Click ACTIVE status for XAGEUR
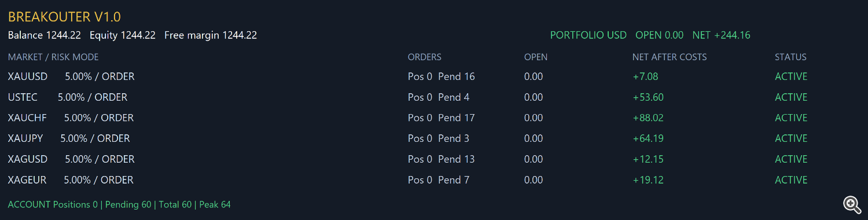 tap(791, 180)
